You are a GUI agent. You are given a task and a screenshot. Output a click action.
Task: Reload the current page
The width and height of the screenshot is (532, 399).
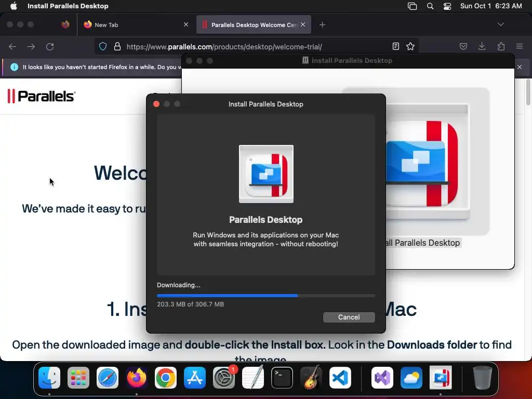50,46
